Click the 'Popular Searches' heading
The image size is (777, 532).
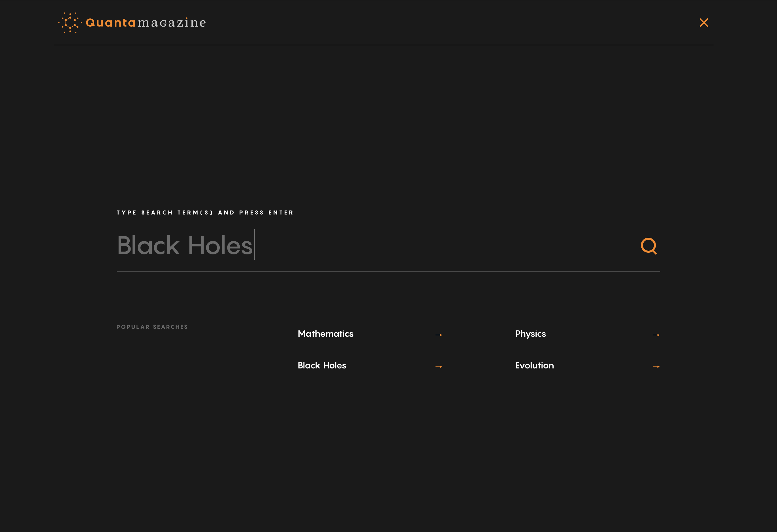[x=152, y=327]
